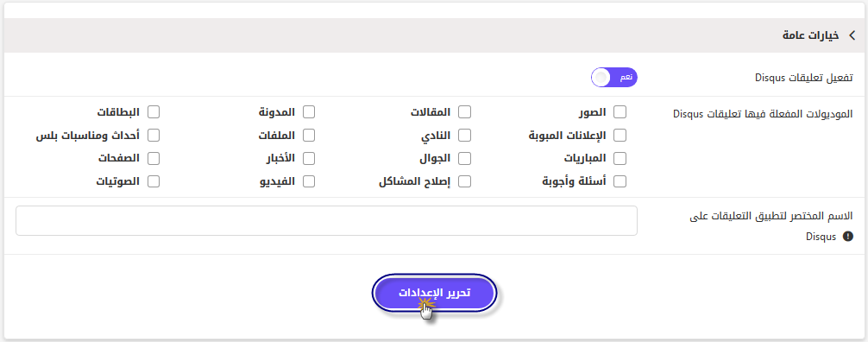Enable the الفيديو checkbox
The image size is (868, 342).
click(309, 181)
